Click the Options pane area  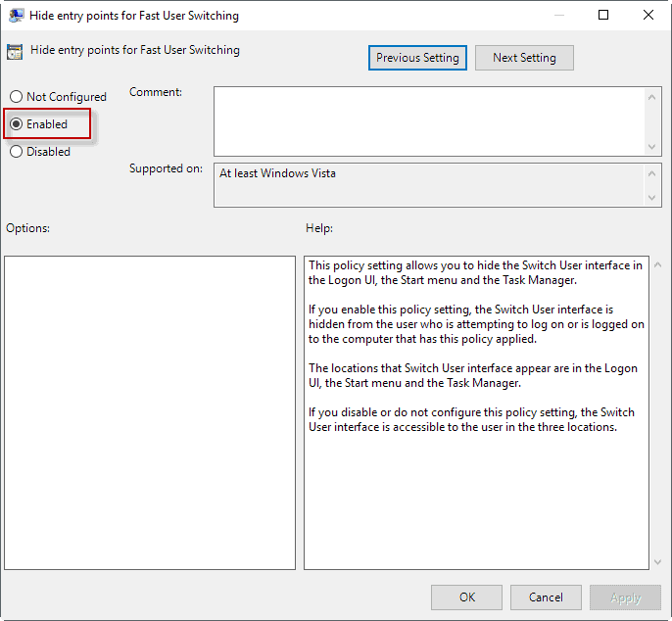point(150,412)
